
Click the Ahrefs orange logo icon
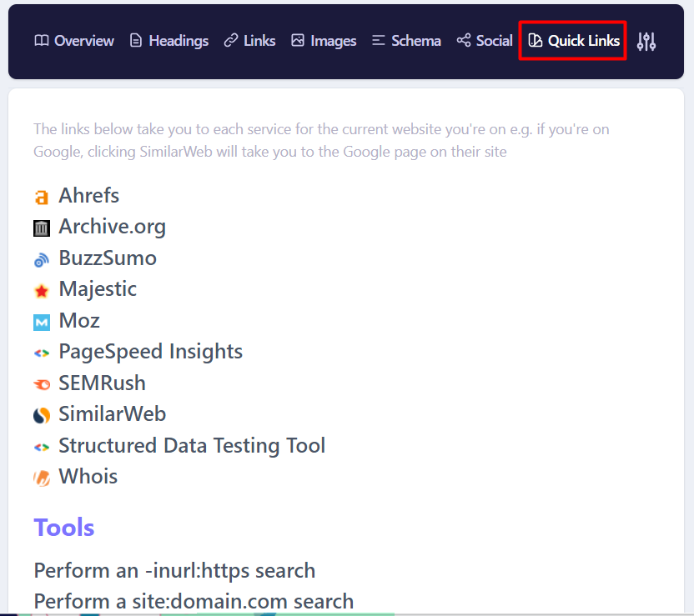[42, 197]
